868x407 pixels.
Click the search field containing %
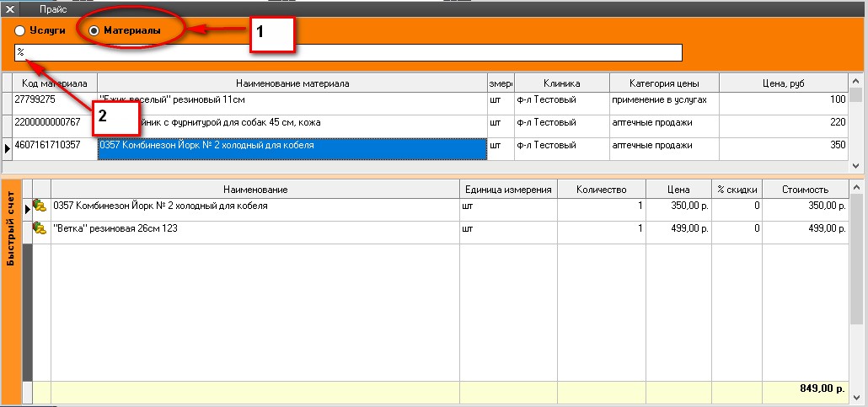coord(347,53)
